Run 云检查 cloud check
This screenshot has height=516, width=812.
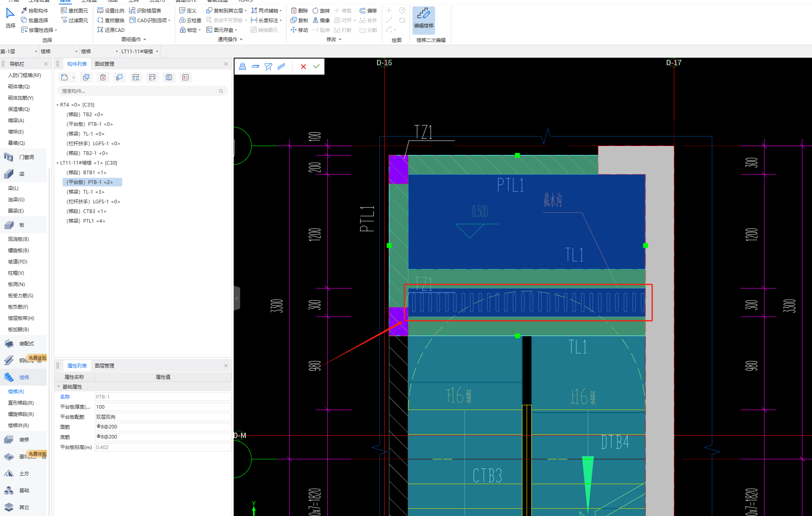click(190, 20)
